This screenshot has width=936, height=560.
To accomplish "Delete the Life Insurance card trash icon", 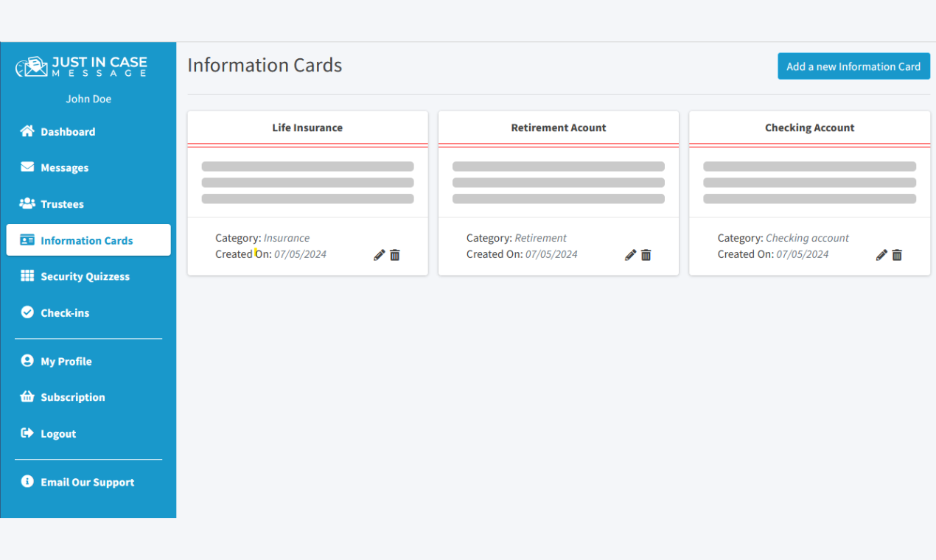I will click(395, 255).
